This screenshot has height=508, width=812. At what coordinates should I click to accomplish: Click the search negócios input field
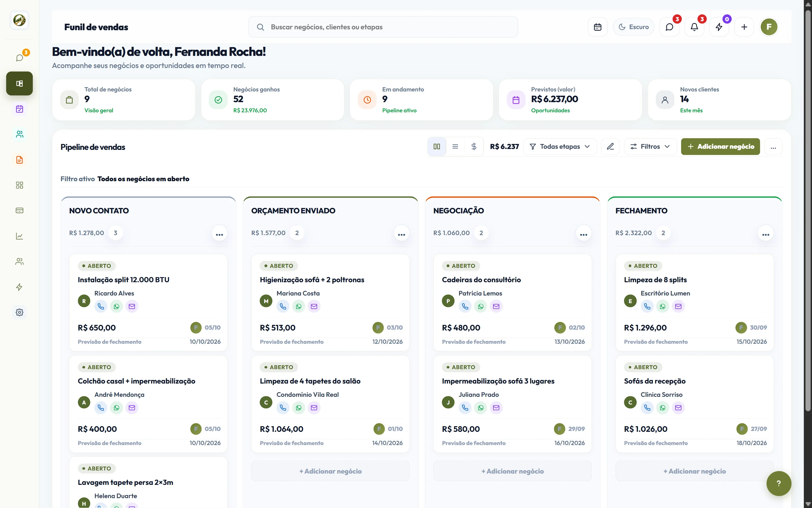(x=383, y=27)
